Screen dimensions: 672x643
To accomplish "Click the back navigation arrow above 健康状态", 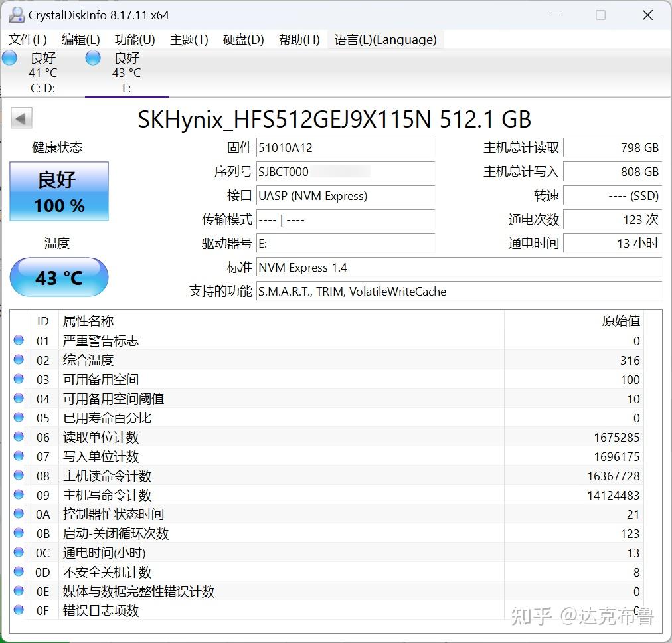I will point(21,118).
